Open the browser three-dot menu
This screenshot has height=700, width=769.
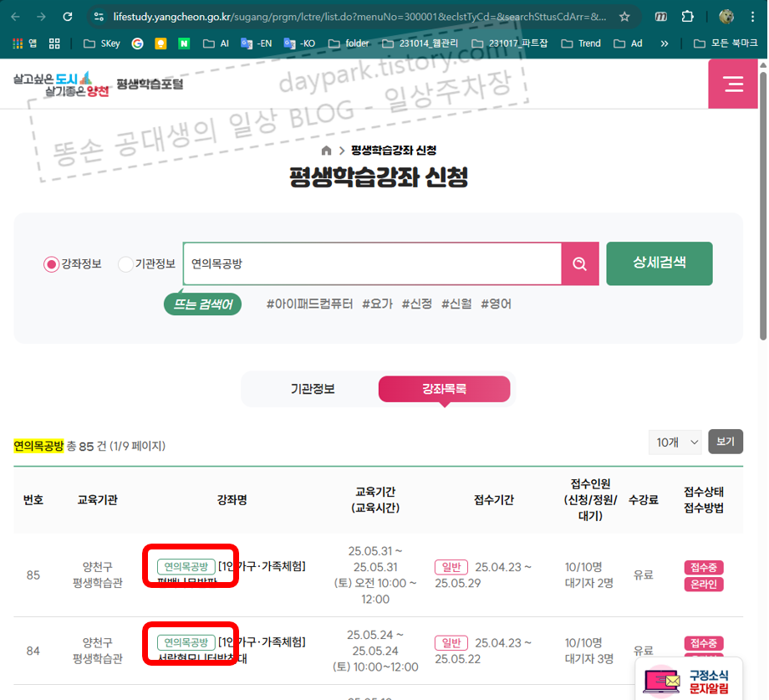tap(751, 15)
